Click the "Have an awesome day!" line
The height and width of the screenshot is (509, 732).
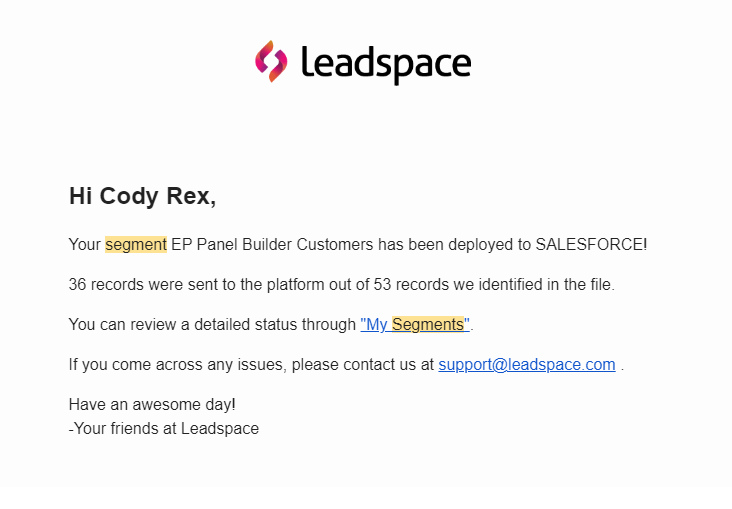point(152,404)
